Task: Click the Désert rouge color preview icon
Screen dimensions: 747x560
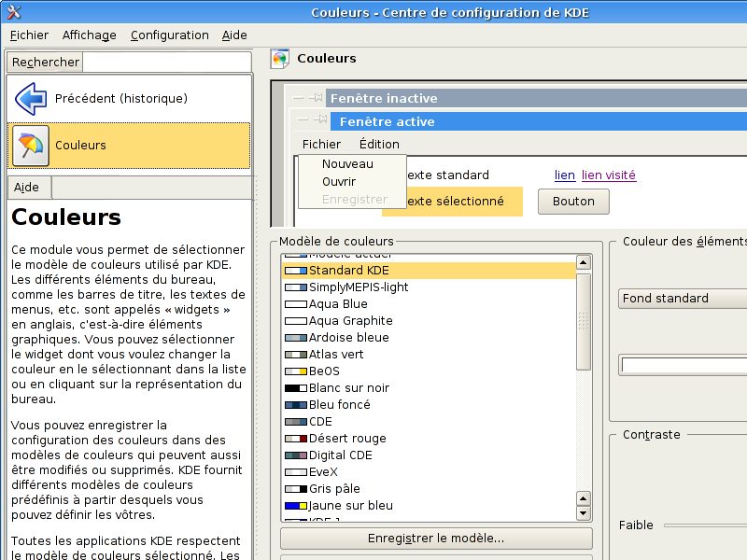Action: [x=296, y=439]
